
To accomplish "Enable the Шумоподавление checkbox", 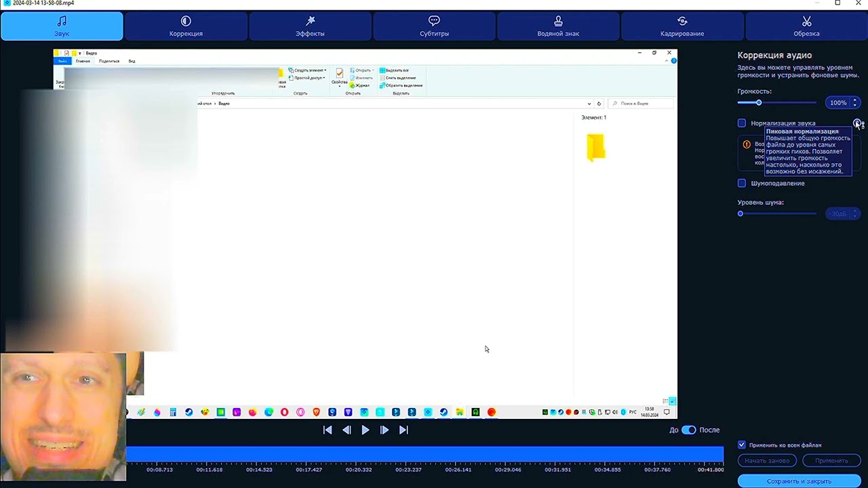I will pos(742,183).
